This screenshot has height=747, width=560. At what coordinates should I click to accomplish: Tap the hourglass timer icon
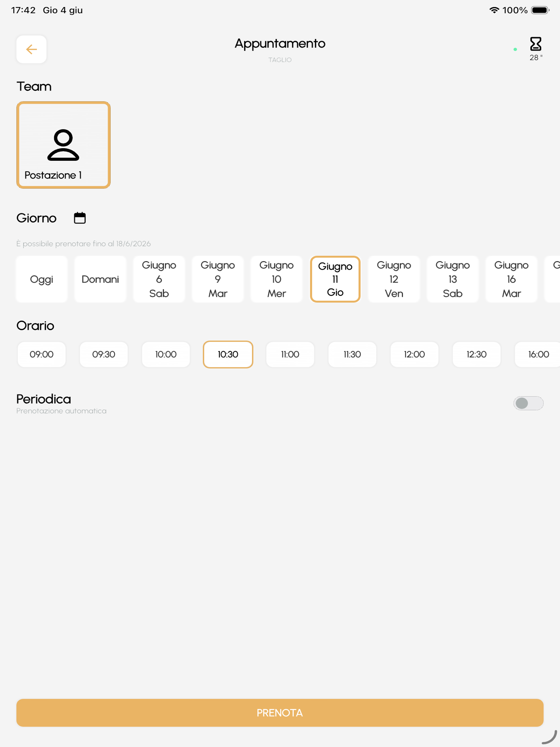(x=536, y=44)
